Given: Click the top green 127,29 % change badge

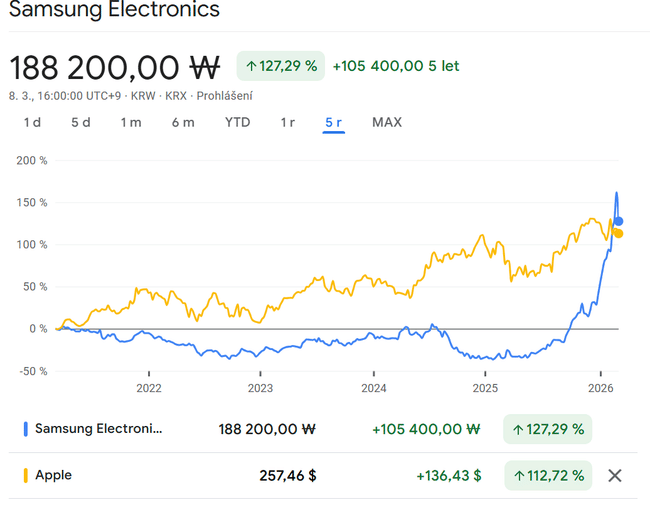Looking at the screenshot, I should (281, 66).
